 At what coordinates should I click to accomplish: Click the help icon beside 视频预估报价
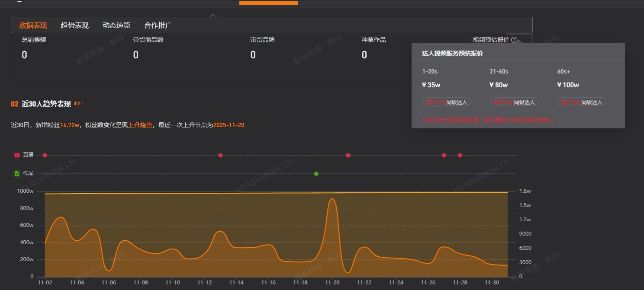(x=514, y=40)
